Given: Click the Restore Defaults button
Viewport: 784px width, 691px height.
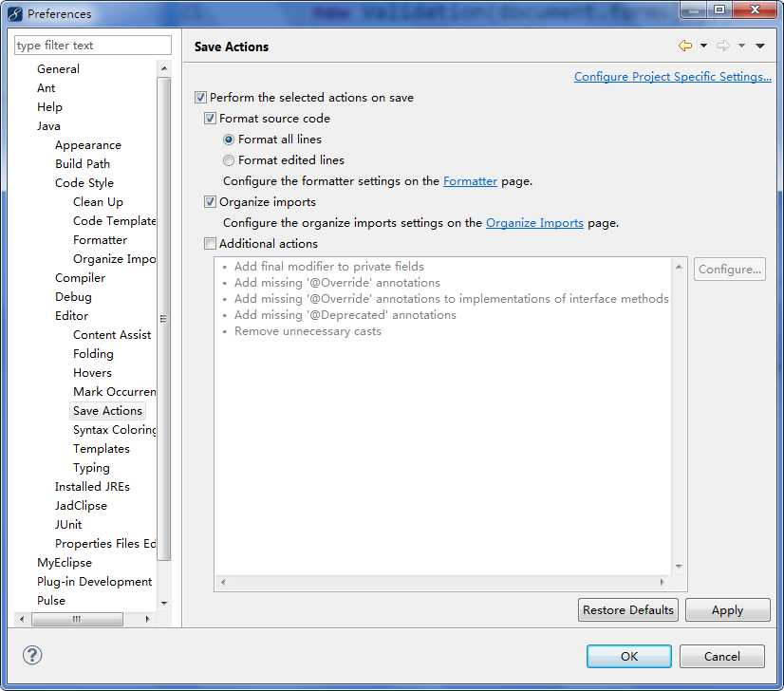Looking at the screenshot, I should 628,610.
